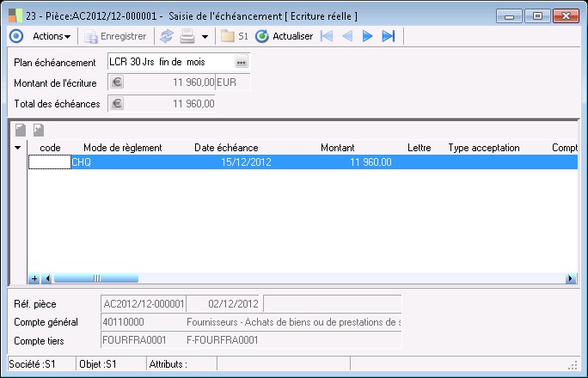Viewport: 588px width, 378px height.
Task: Close the échéancement window
Action: coord(566,16)
